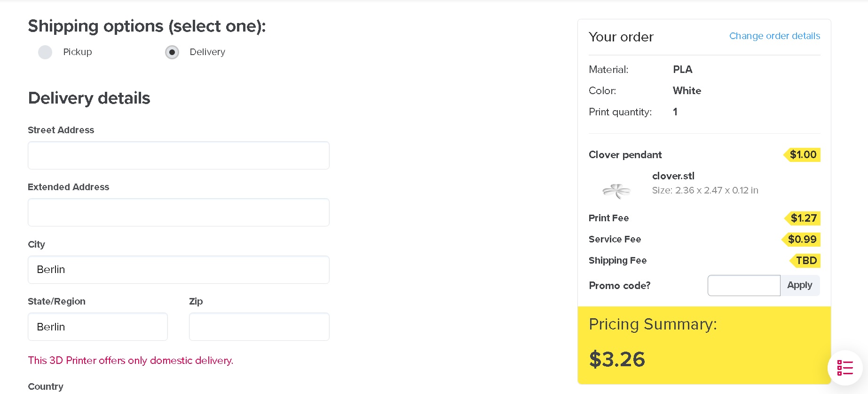Image resolution: width=868 pixels, height=394 pixels.
Task: Click the $0.99 Service Fee tag
Action: tap(802, 239)
